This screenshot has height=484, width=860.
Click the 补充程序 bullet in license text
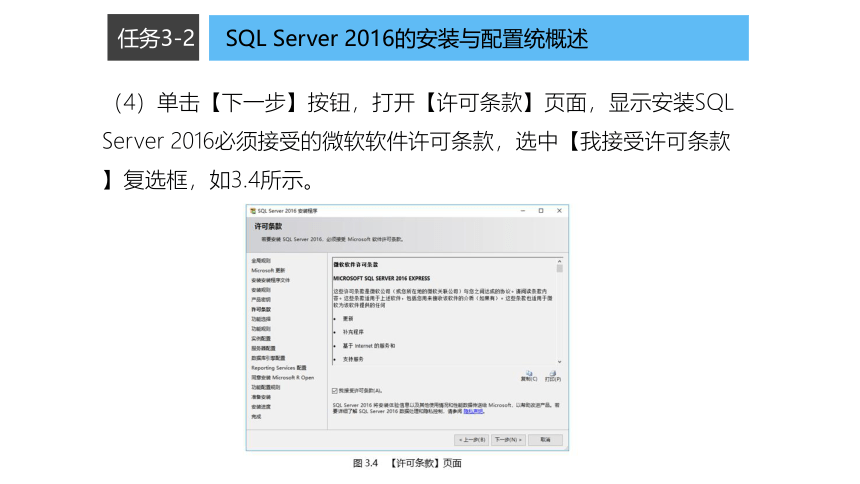coord(353,332)
